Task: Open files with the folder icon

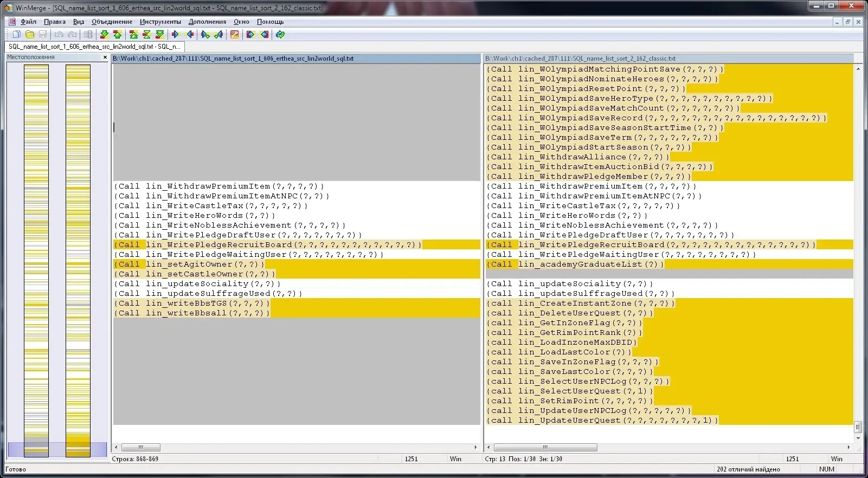Action: (x=30, y=35)
